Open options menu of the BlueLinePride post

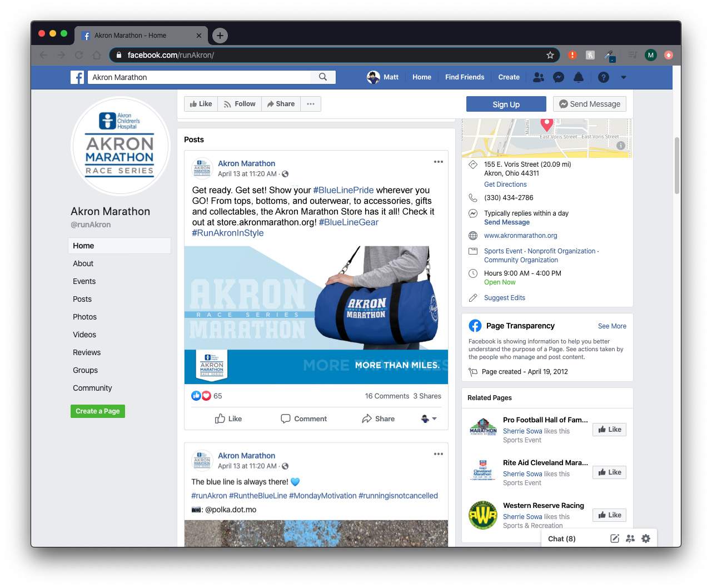click(439, 162)
